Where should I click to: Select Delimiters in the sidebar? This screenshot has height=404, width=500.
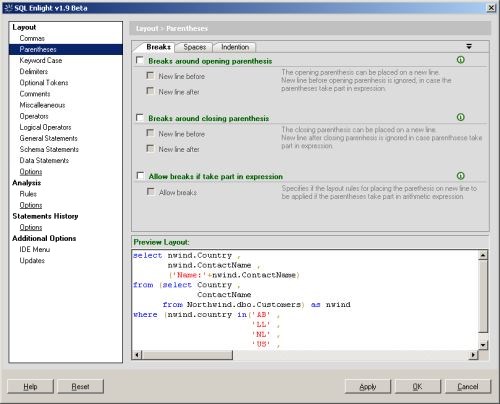tap(34, 72)
